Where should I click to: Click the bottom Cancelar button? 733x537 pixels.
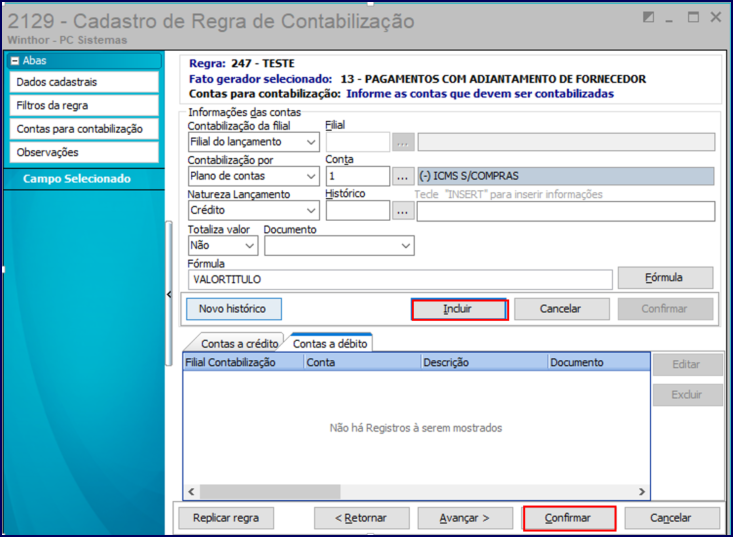pos(672,518)
